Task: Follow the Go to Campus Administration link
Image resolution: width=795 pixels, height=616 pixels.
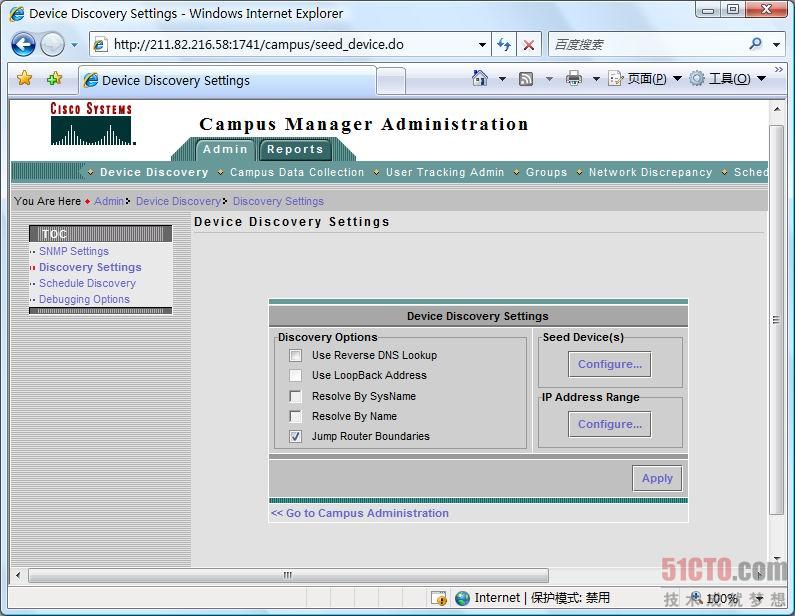Action: 360,513
